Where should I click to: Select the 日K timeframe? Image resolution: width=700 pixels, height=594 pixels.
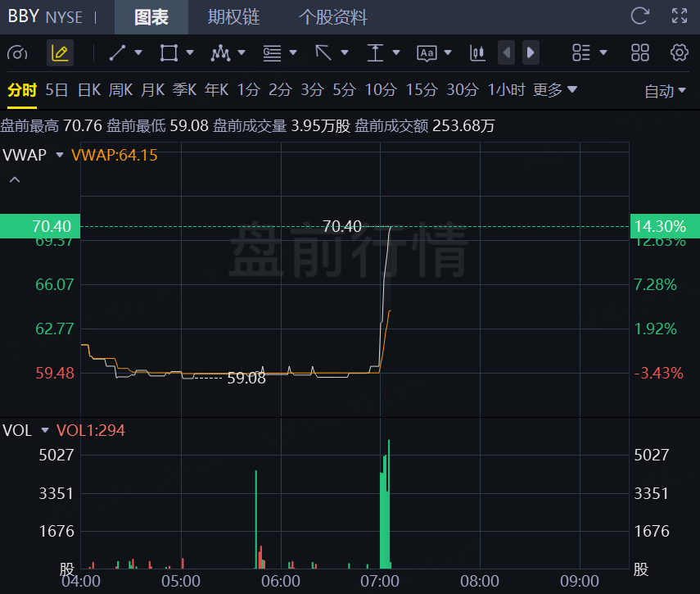coord(89,90)
